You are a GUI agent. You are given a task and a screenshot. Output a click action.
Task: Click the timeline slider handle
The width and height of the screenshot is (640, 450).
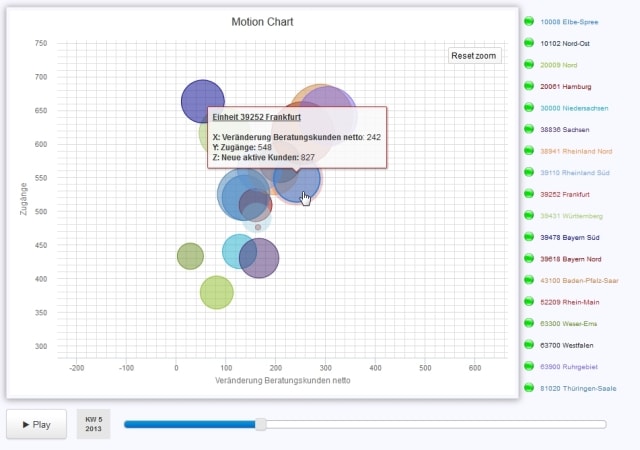point(261,424)
